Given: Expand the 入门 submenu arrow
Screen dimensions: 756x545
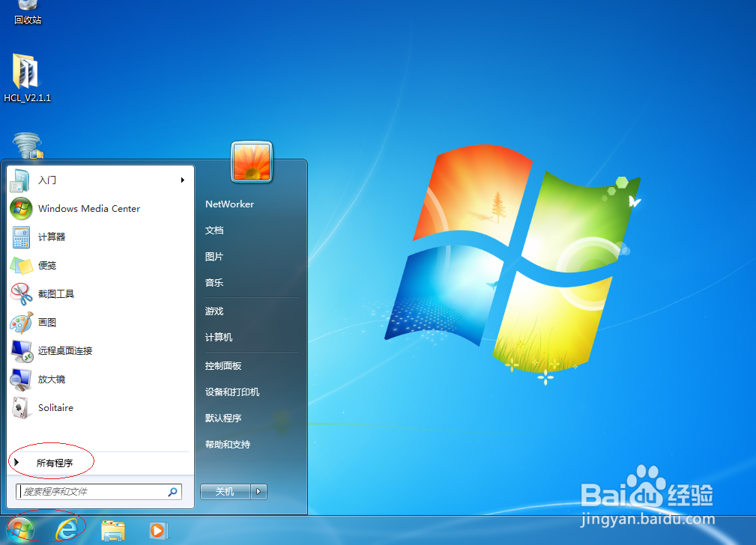Looking at the screenshot, I should coord(183,180).
